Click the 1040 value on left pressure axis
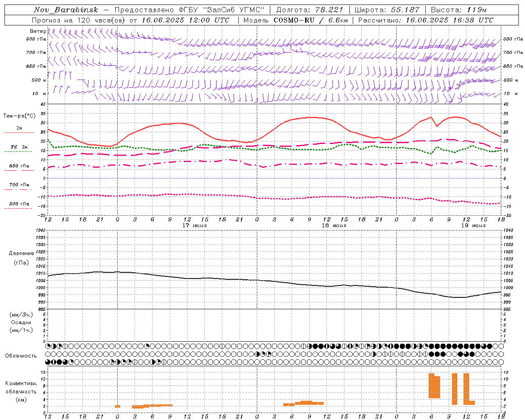This screenshot has height=420, width=525. [41, 231]
